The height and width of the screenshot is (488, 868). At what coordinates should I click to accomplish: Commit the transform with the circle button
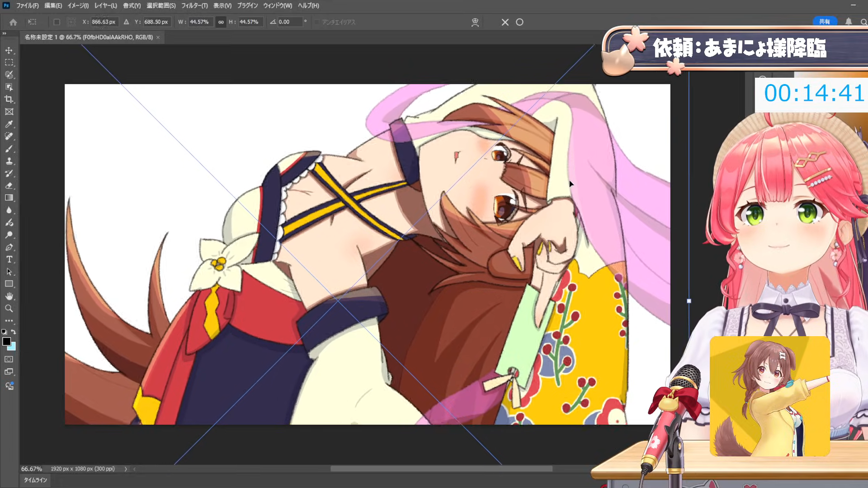pyautogui.click(x=519, y=22)
